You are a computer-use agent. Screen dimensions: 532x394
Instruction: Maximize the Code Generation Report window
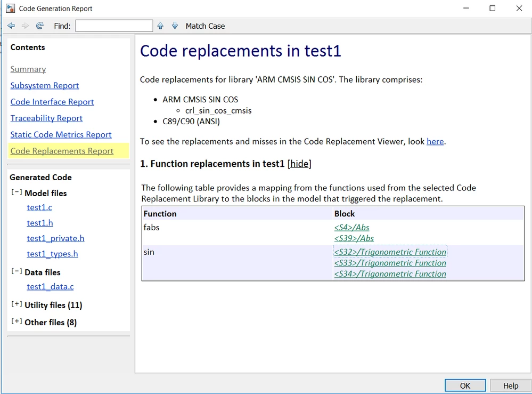click(492, 9)
